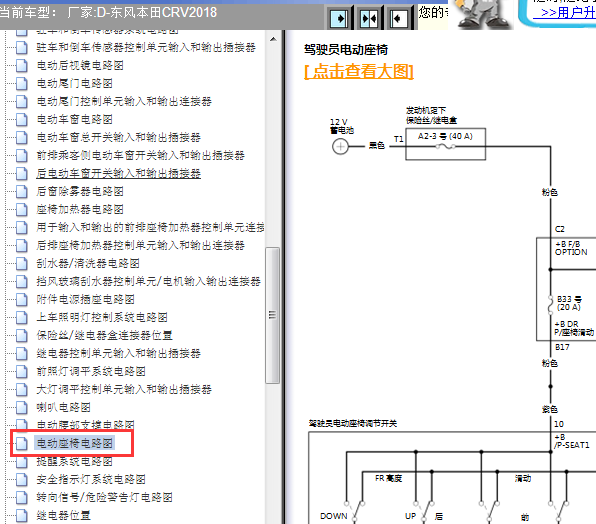Click the B33 号 (20 A) fuse label
The width and height of the screenshot is (596, 524).
coord(569,303)
